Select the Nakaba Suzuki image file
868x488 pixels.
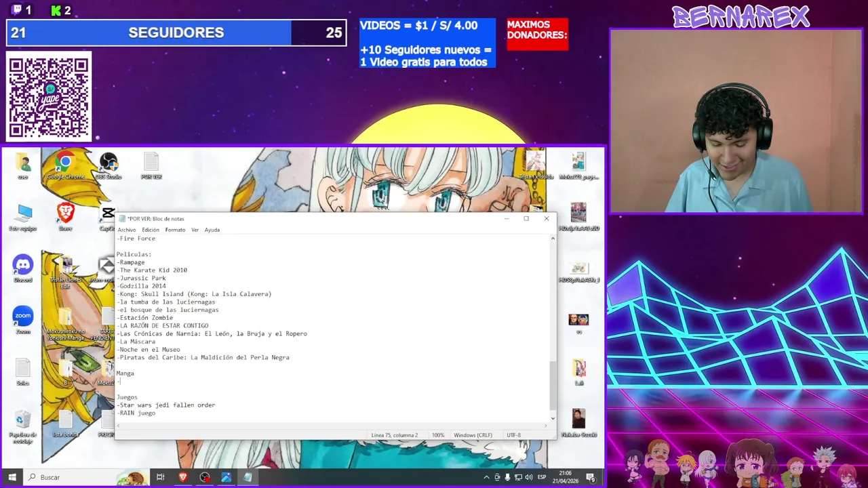click(x=578, y=424)
